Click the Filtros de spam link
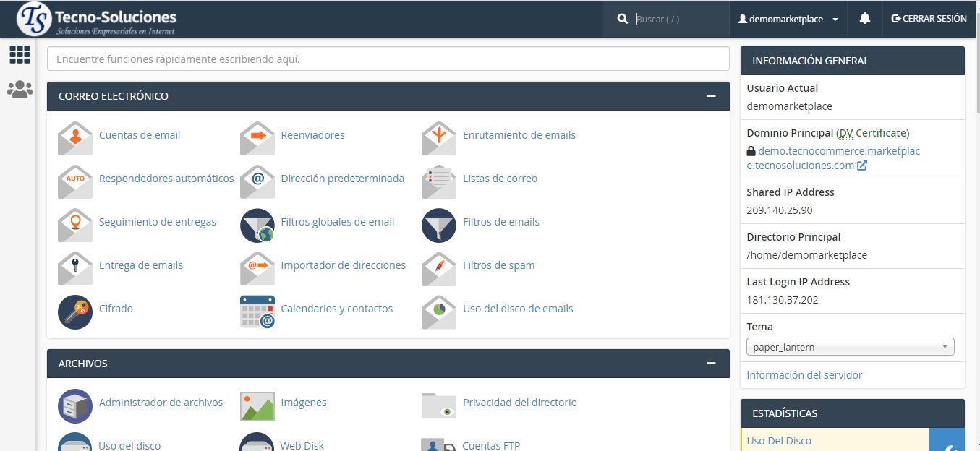 [x=498, y=265]
